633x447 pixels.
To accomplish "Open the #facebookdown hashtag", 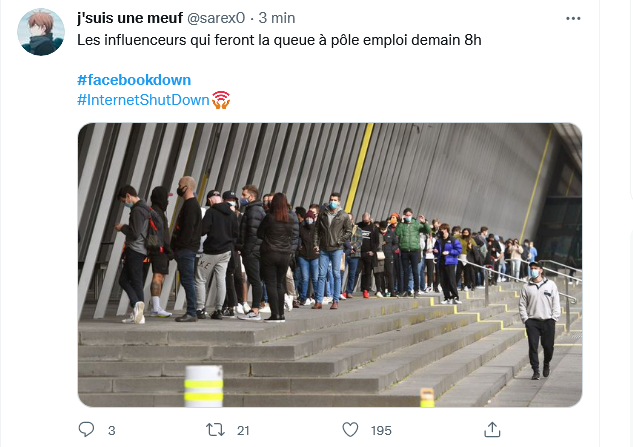I will (x=133, y=80).
